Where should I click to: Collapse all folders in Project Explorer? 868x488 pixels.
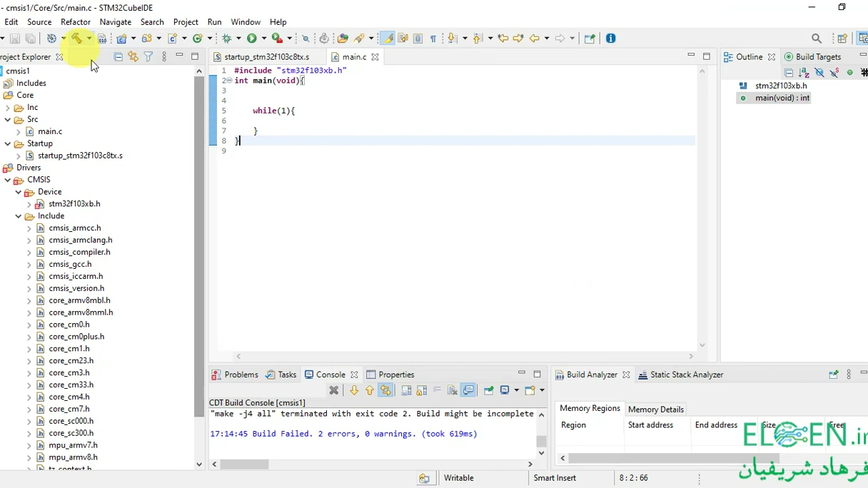[x=118, y=56]
